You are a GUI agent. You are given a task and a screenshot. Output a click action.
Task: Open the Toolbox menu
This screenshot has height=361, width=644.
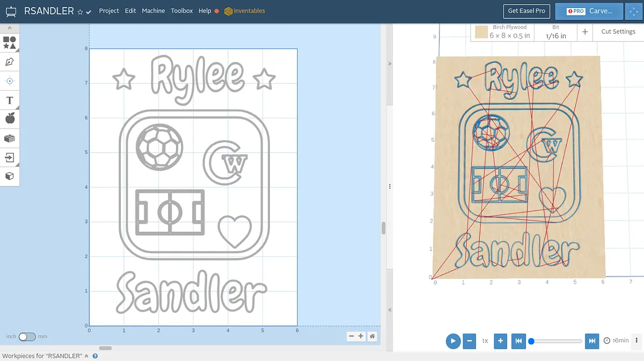click(x=182, y=11)
